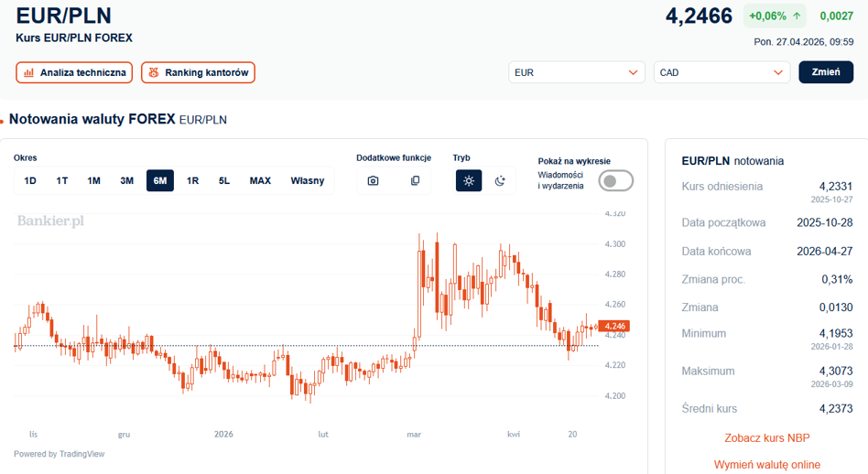The width and height of the screenshot is (868, 474).
Task: Open the CAD currency dropdown
Action: click(x=722, y=72)
